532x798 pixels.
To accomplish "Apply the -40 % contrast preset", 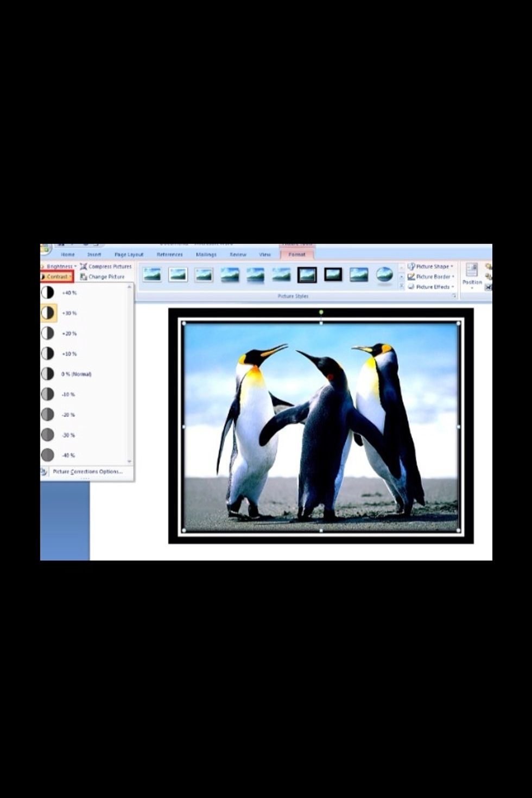I will click(48, 455).
